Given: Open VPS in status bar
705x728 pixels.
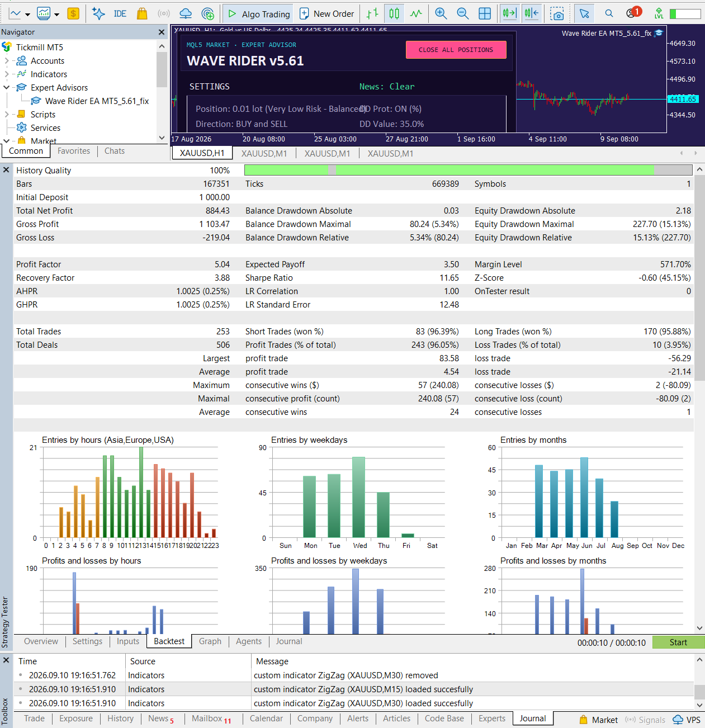Looking at the screenshot, I should click(x=687, y=720).
